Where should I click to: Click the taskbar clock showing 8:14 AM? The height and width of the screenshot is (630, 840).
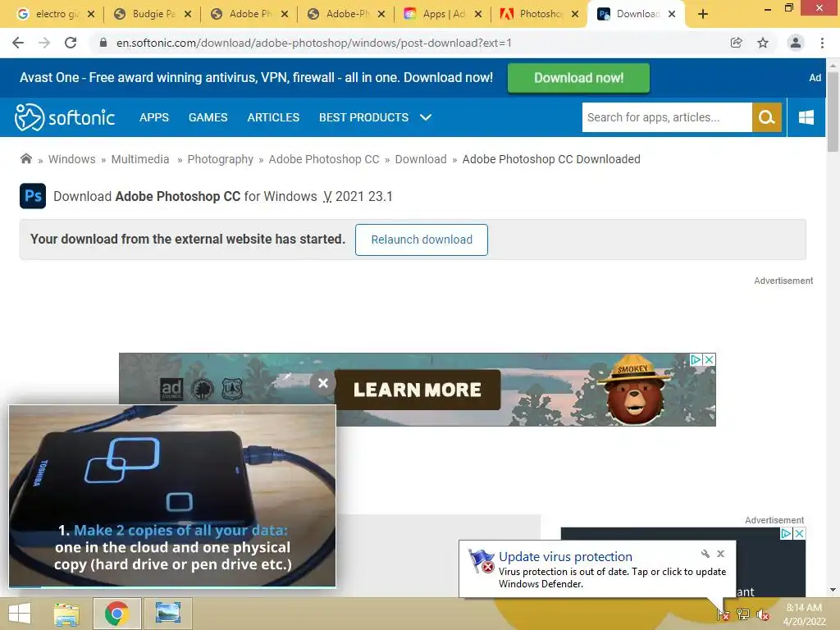click(x=804, y=614)
